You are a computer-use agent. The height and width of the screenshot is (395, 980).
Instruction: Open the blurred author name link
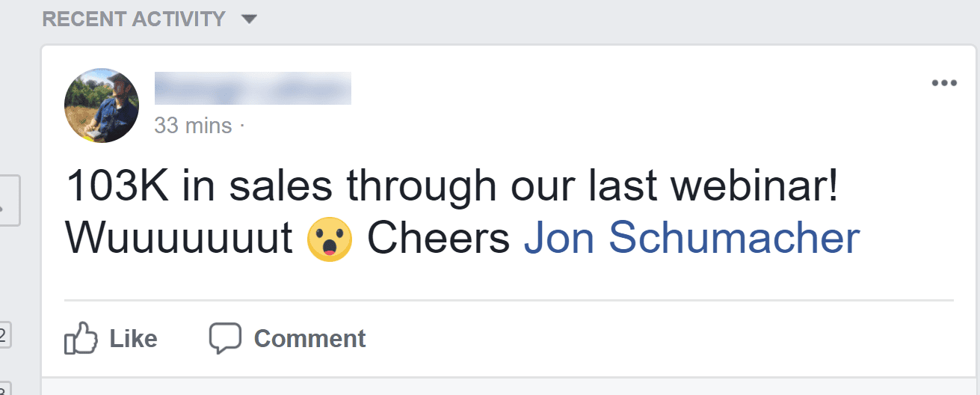(x=253, y=88)
